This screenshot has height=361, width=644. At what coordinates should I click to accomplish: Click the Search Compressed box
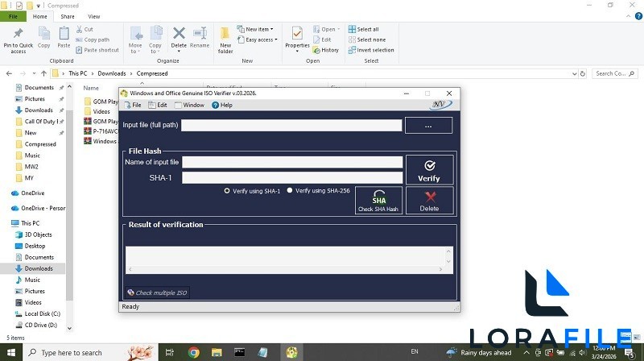(x=615, y=73)
